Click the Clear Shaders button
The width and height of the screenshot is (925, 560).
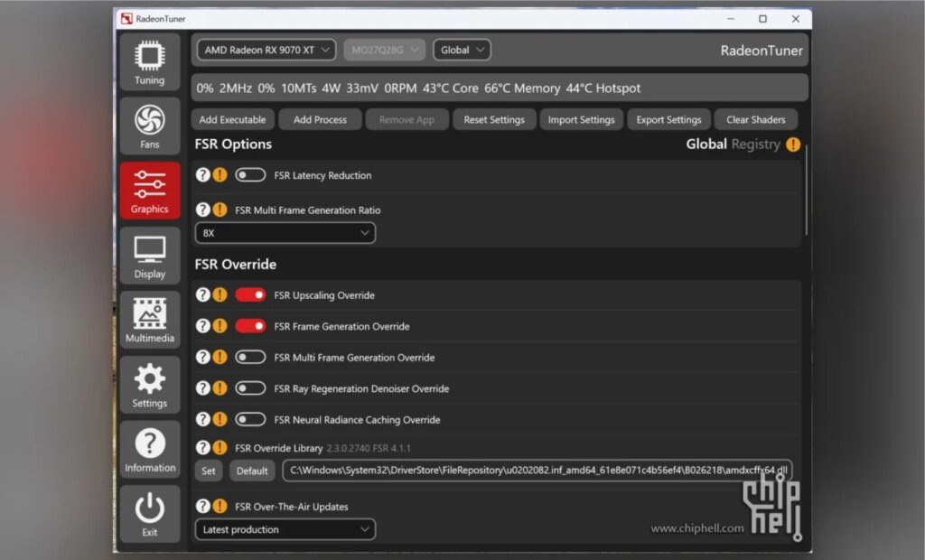pyautogui.click(x=756, y=120)
